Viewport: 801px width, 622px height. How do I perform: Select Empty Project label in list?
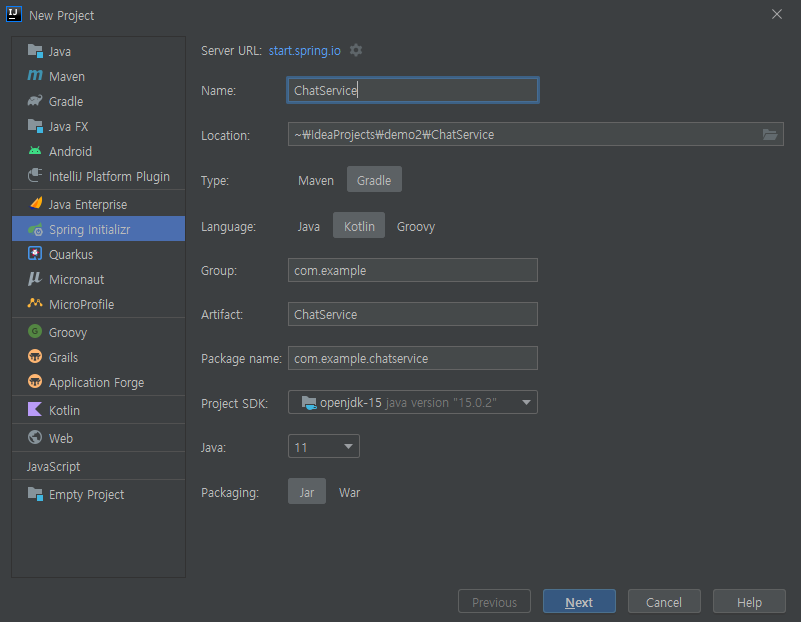click(86, 494)
